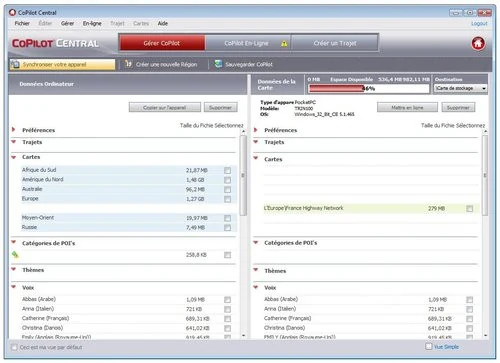Click the Mettre en ligne button
The height and width of the screenshot is (363, 500).
click(407, 108)
